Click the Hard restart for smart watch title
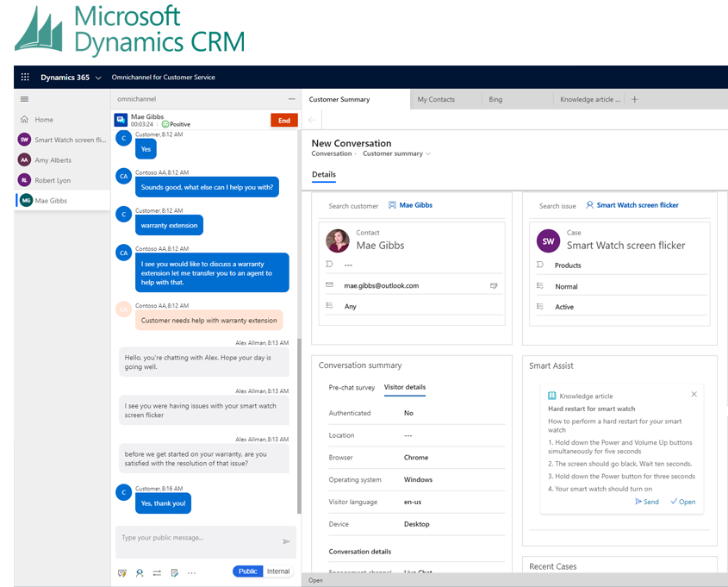The image size is (728, 587). (592, 409)
